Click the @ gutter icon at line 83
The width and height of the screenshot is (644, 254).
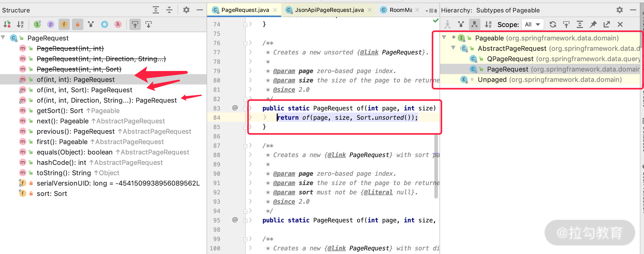(x=235, y=108)
